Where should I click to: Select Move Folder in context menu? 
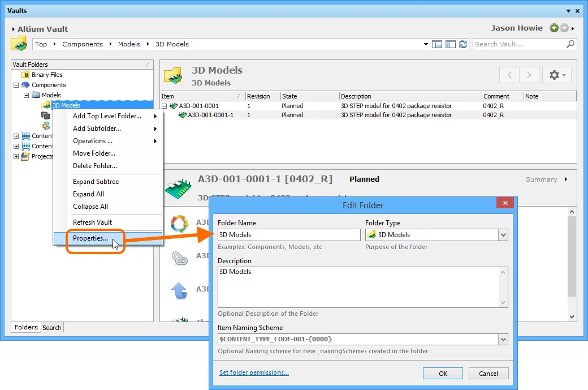108,153
